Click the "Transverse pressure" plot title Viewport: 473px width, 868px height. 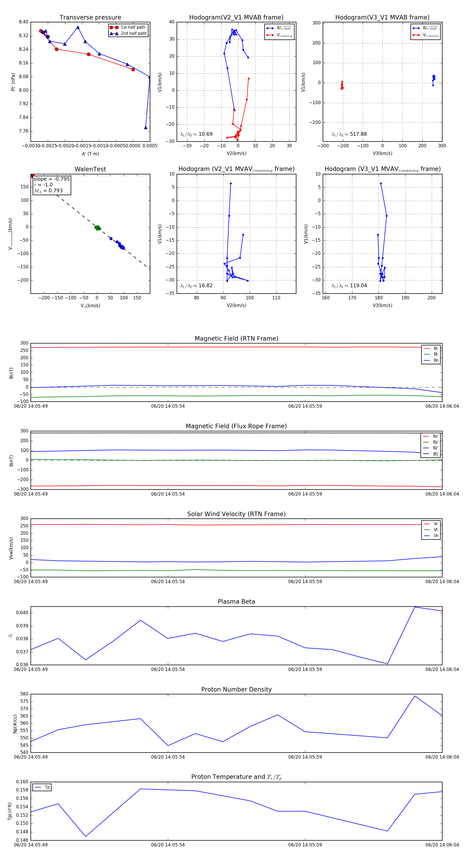pos(90,18)
